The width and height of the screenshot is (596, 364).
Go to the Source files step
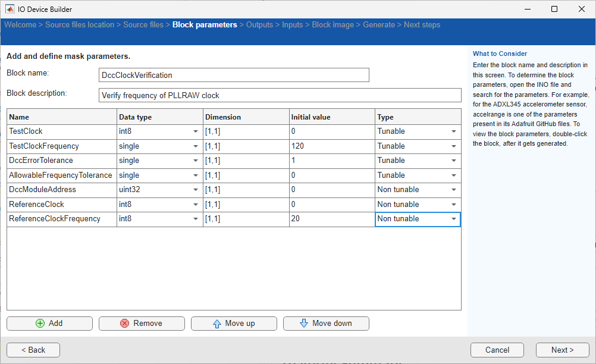tap(143, 25)
